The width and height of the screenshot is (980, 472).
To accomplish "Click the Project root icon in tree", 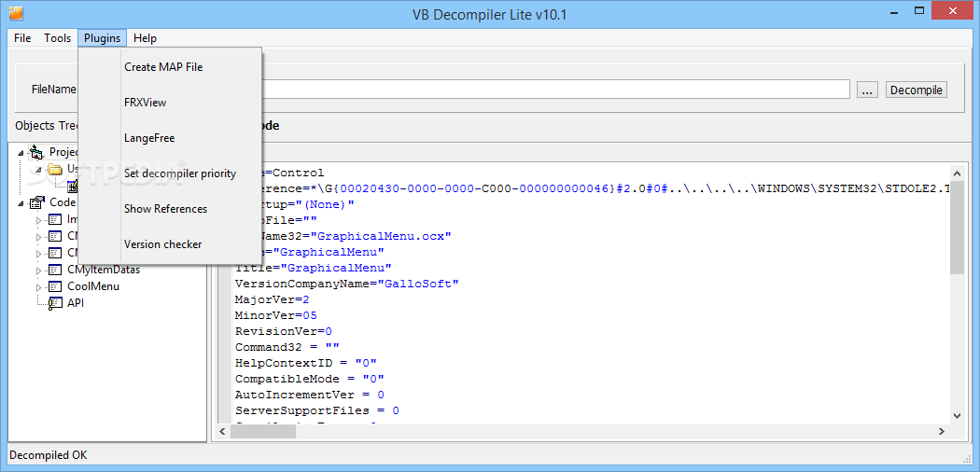I will 38,152.
